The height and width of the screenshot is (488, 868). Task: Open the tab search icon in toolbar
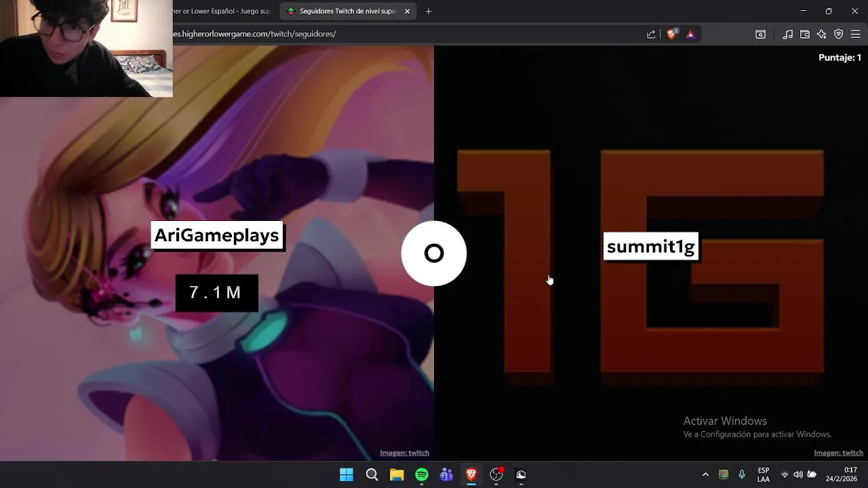pos(760,34)
